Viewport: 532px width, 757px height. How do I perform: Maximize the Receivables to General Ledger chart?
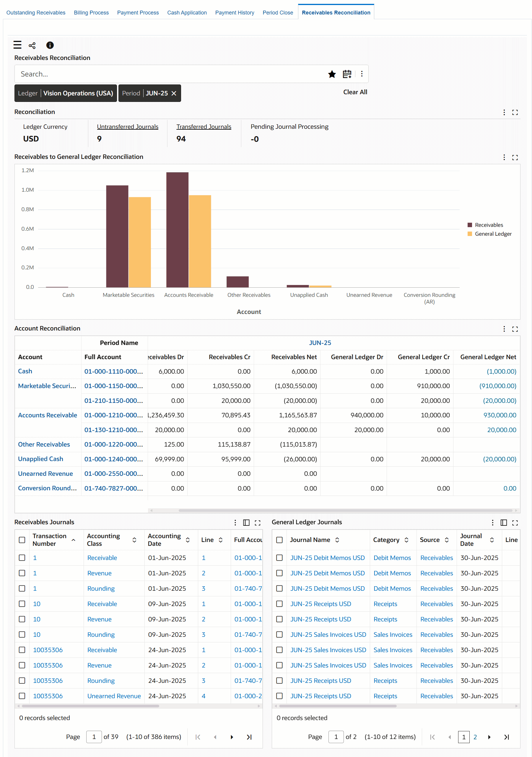coord(515,157)
